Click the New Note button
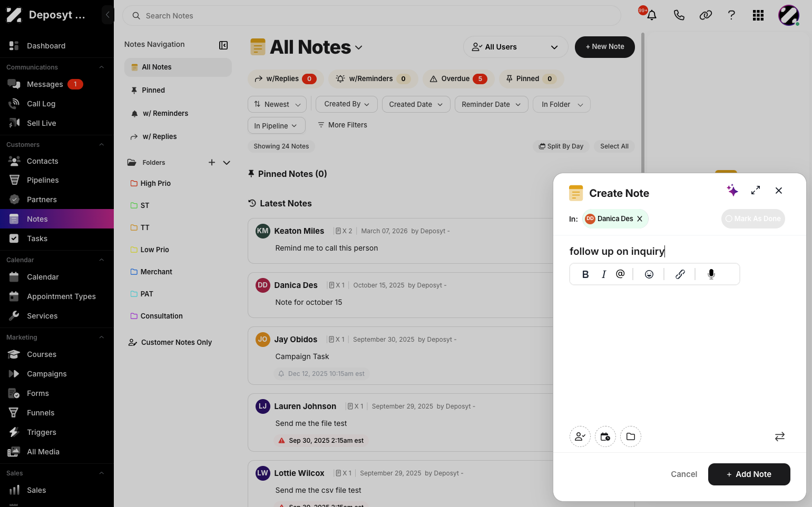Viewport: 812px width, 507px height. click(605, 47)
